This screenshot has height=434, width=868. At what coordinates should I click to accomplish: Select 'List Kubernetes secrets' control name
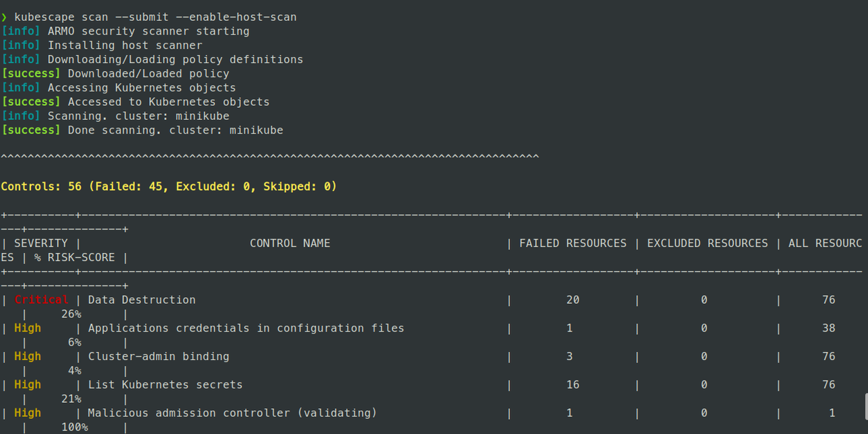(x=165, y=384)
